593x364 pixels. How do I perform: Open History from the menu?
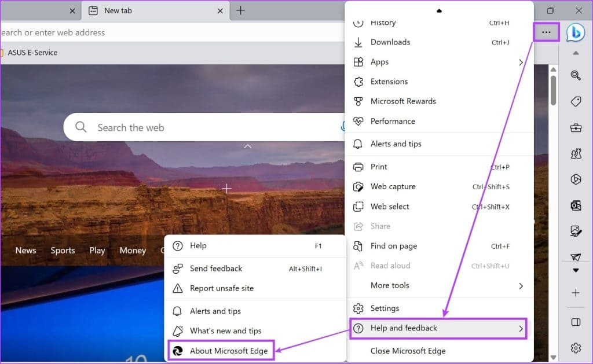(x=439, y=23)
